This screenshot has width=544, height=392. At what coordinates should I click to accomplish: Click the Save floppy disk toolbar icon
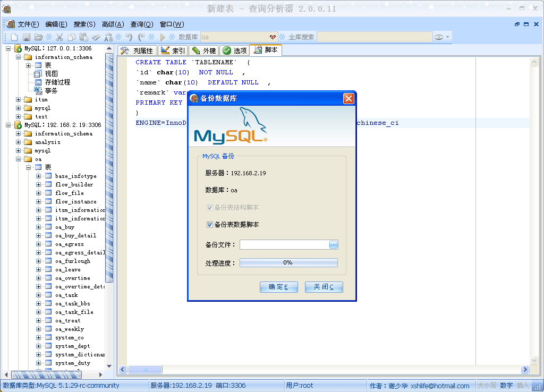click(27, 37)
